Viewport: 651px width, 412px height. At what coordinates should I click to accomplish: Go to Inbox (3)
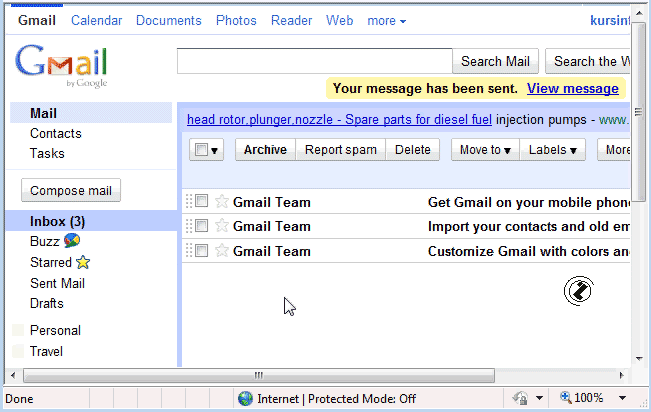(57, 221)
